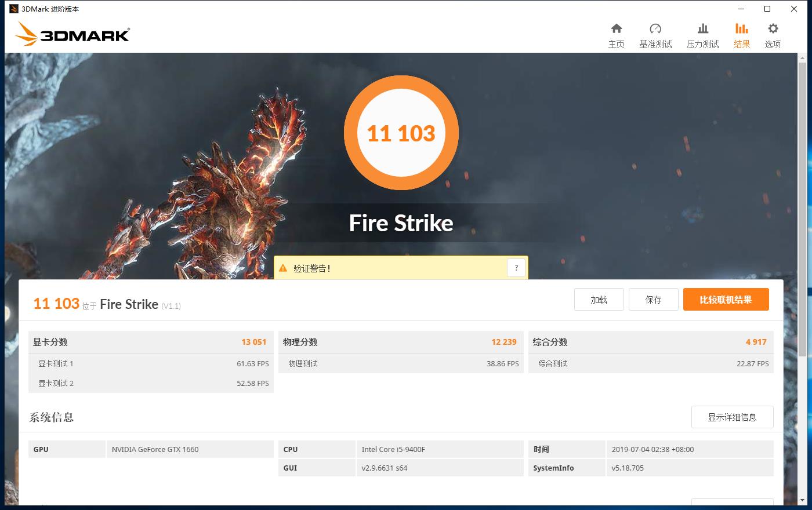Click the 验证警告 warning banner
The image size is (812, 510).
coord(400,268)
